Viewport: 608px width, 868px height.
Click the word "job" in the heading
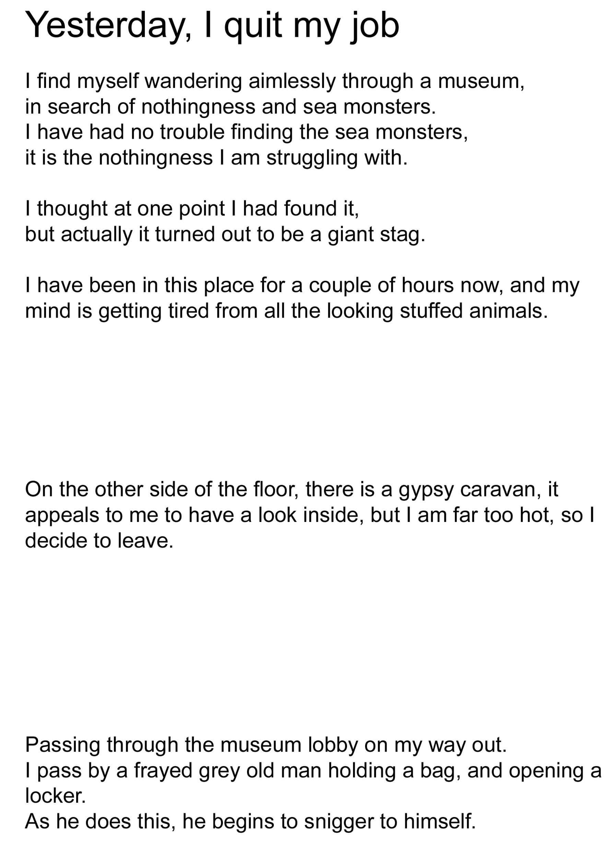coord(375,26)
